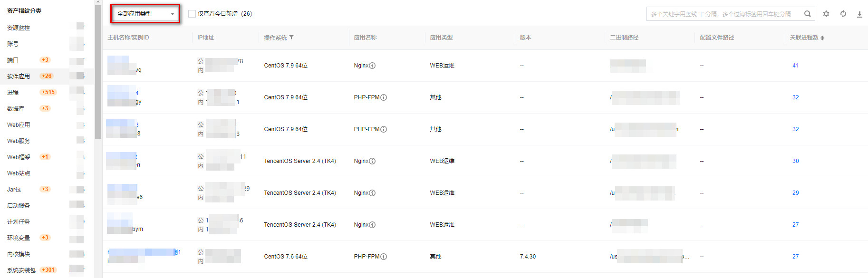Open Web框架 category
The width and height of the screenshot is (868, 278).
coord(19,157)
